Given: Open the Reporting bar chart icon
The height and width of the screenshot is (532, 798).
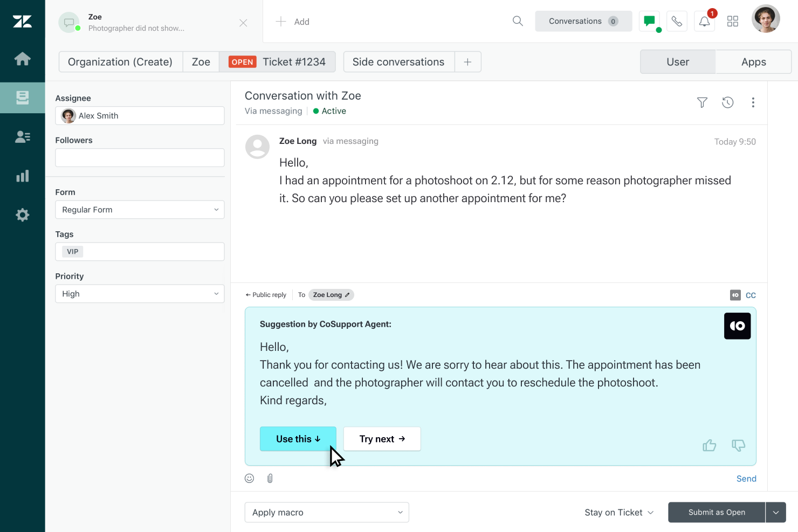Looking at the screenshot, I should pyautogui.click(x=23, y=176).
